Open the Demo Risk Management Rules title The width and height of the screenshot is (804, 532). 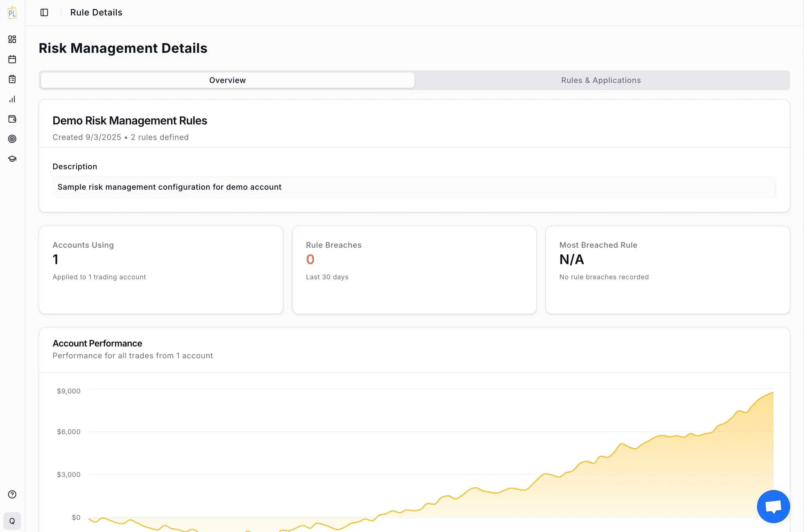130,121
